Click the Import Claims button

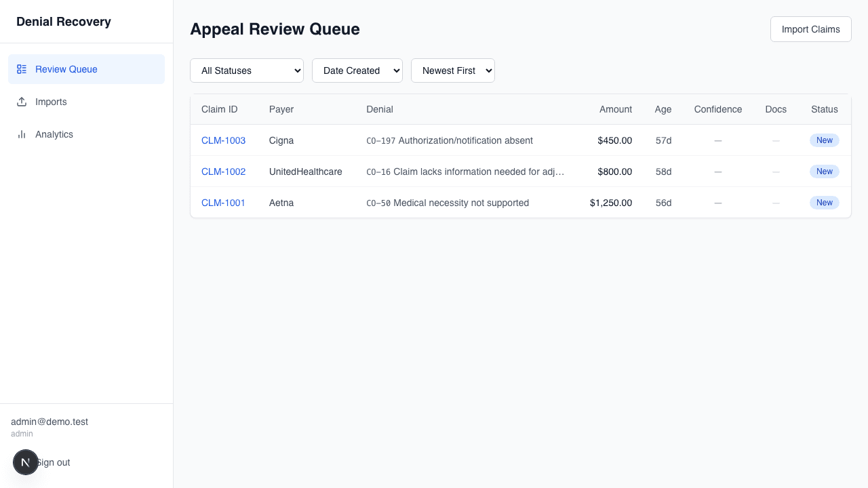pyautogui.click(x=810, y=29)
